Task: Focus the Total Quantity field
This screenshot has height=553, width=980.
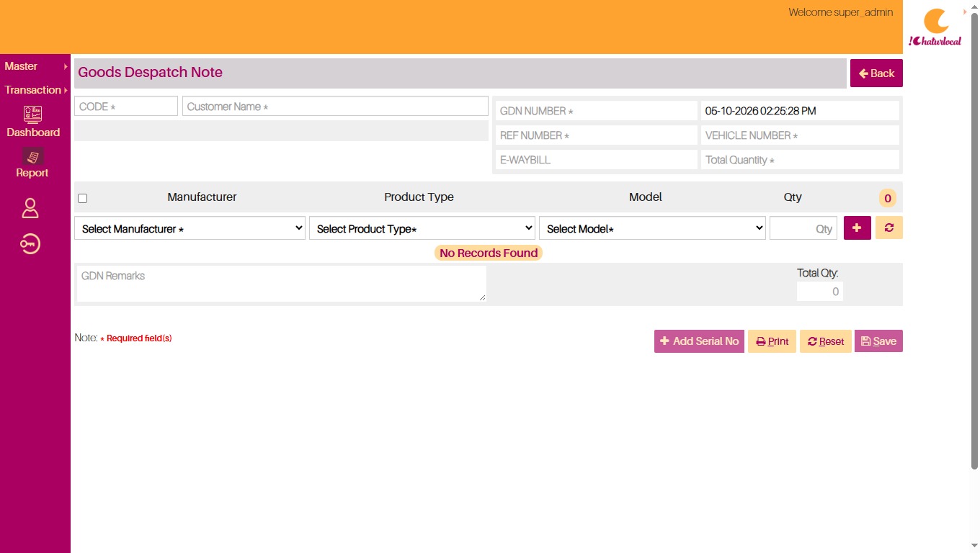Action: click(x=800, y=160)
